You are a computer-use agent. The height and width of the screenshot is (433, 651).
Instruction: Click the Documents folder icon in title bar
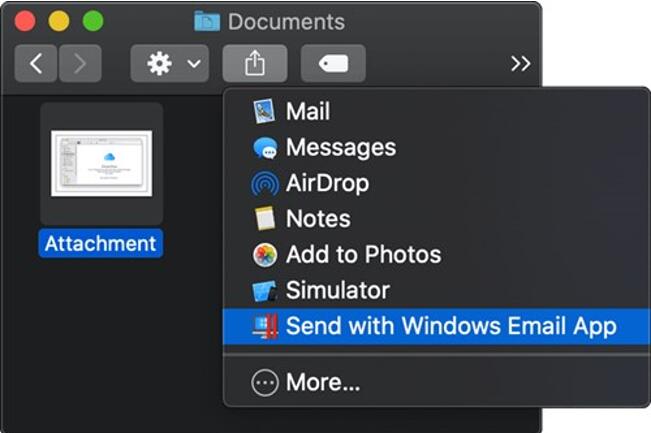(207, 21)
